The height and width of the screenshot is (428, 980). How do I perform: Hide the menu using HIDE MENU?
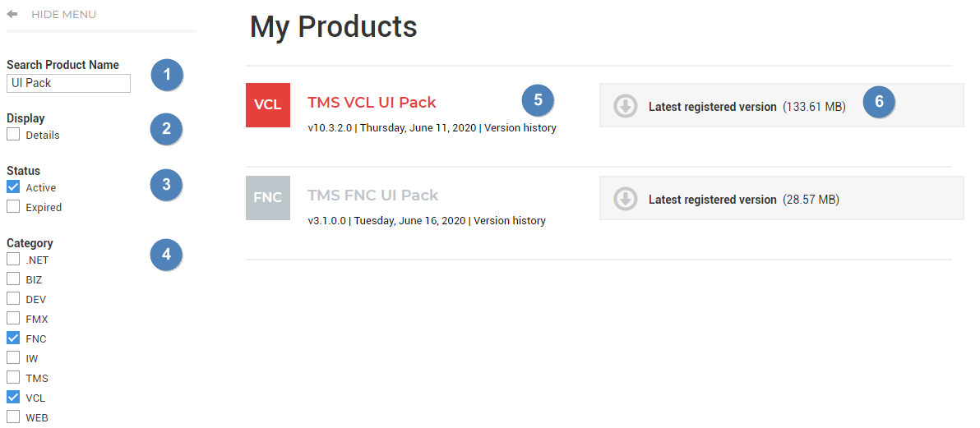pyautogui.click(x=64, y=14)
